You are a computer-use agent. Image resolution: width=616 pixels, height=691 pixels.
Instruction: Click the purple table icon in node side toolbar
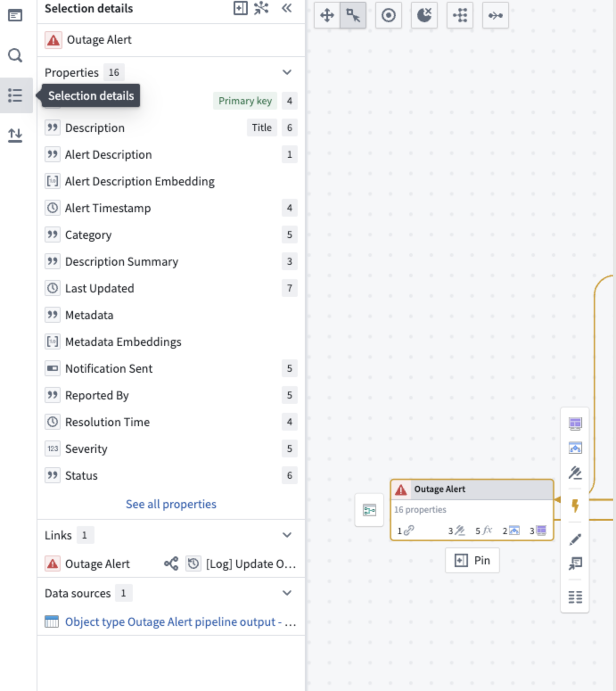(x=575, y=424)
